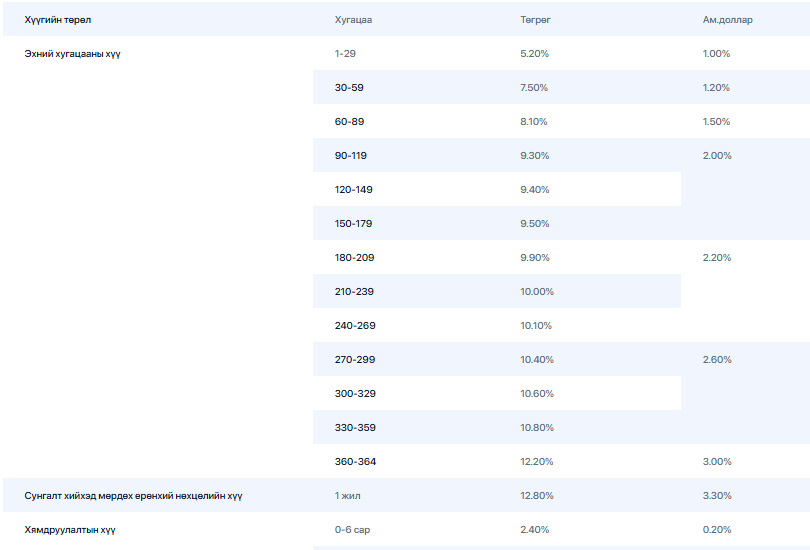Click the Эхний хугацааны хүү row label
Image resolution: width=810 pixels, height=550 pixels.
(x=73, y=53)
